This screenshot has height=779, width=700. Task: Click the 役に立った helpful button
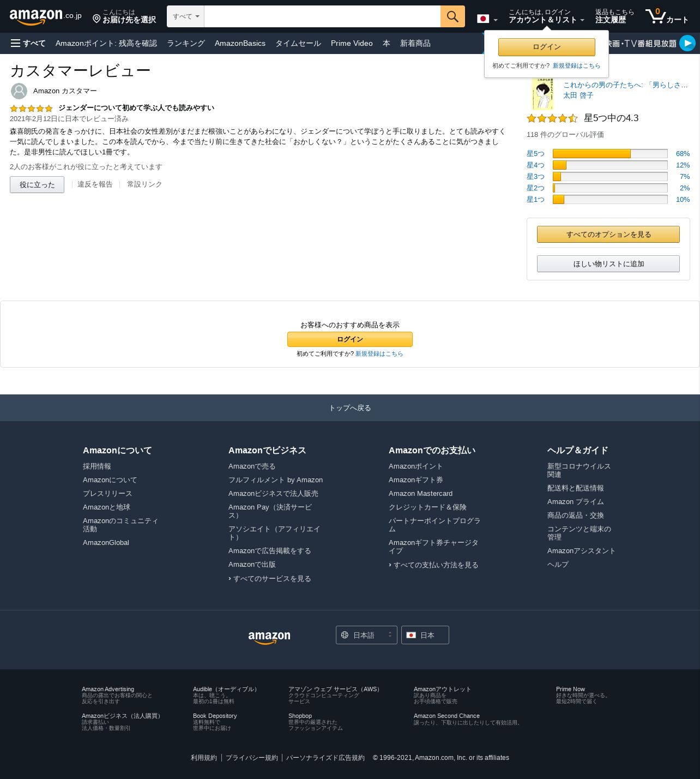[37, 184]
